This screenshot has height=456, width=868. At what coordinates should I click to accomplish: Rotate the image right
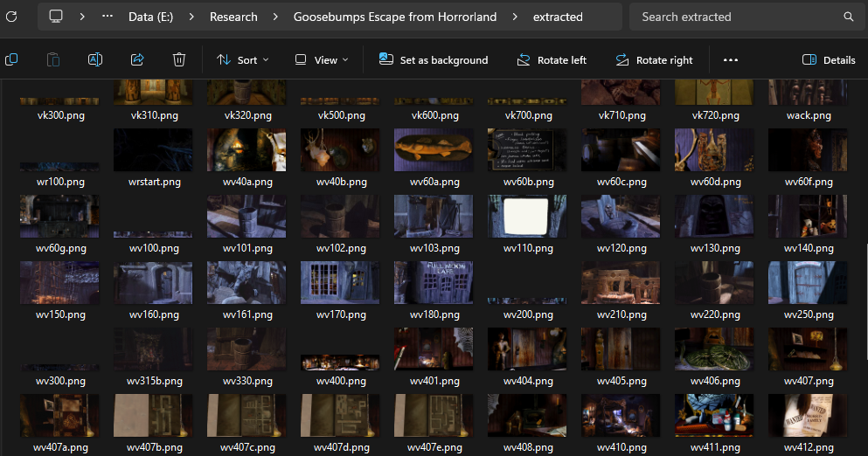(655, 59)
